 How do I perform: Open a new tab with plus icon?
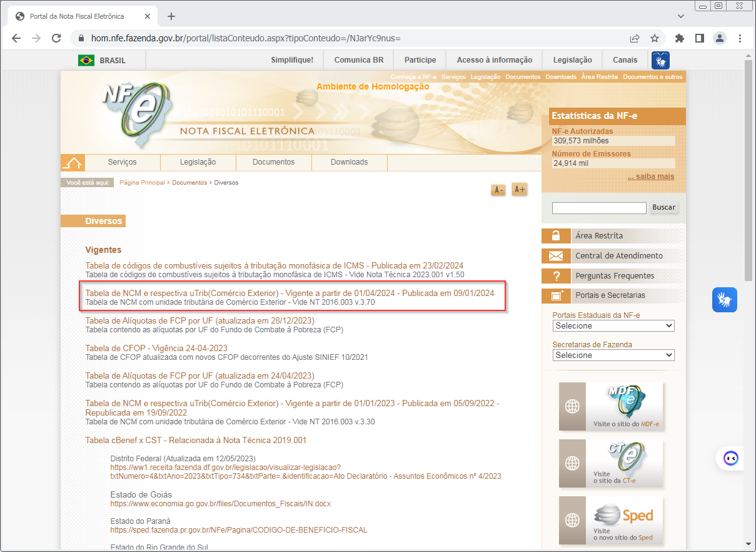[171, 16]
